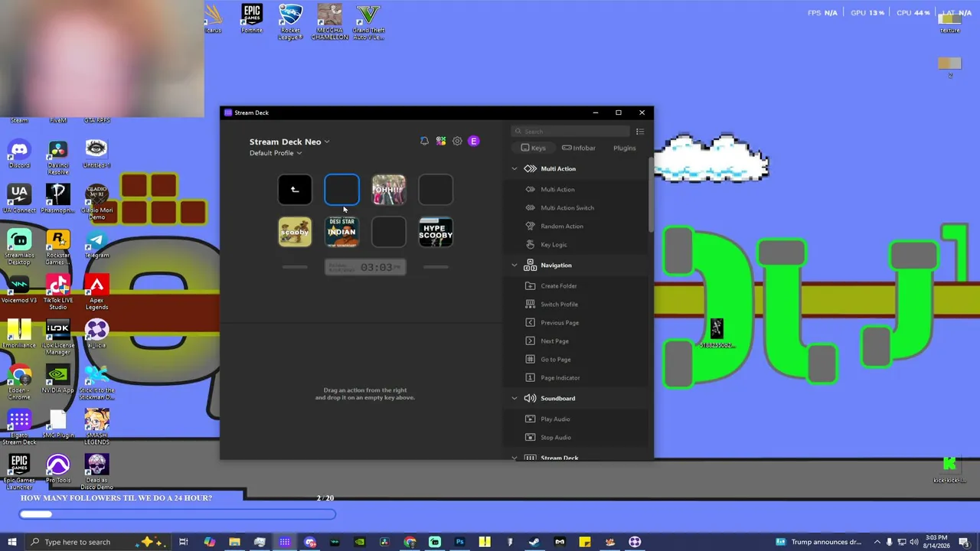Collapse the Multi Action category

pos(514,168)
